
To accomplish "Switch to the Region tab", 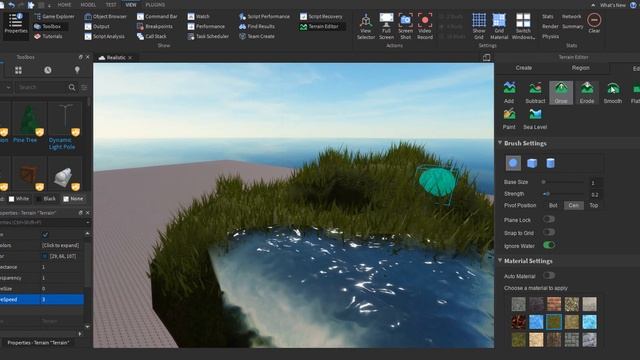I will (x=580, y=68).
